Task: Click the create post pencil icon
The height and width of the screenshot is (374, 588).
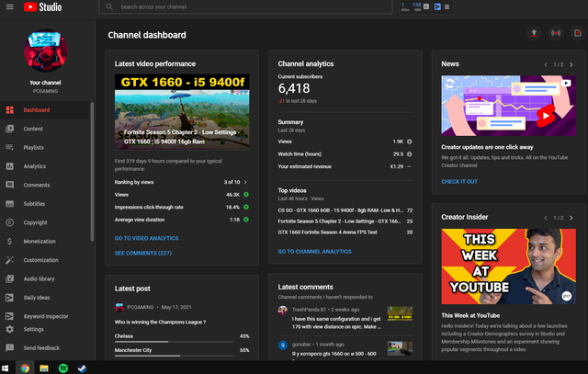Action: pyautogui.click(x=578, y=33)
